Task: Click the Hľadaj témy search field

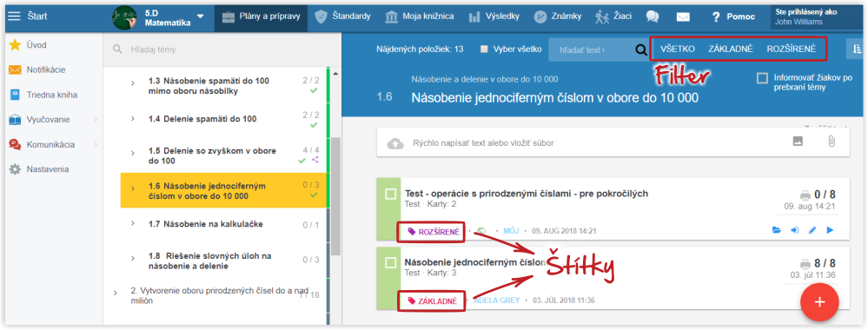Action: pos(222,49)
